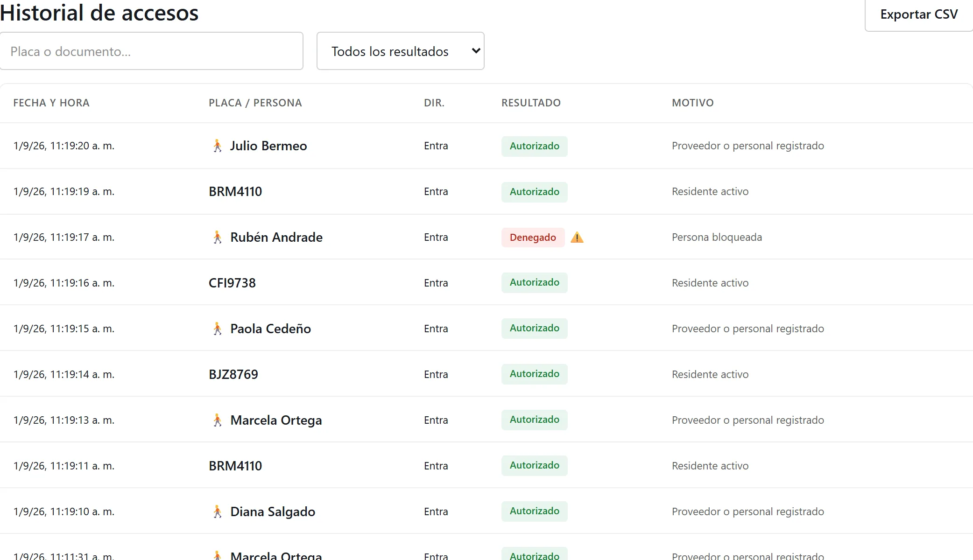973x560 pixels.
Task: Click the MOTIVO column header
Action: tap(693, 103)
